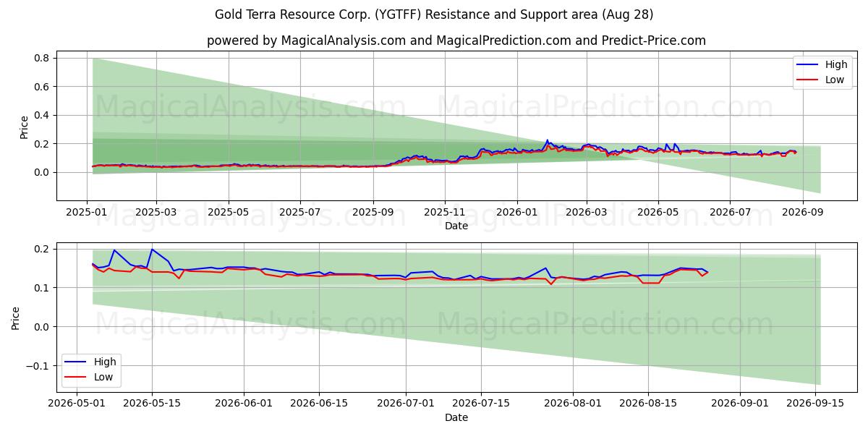Click the '2026-05-15' label on bottom chart
The image size is (868, 434).
pyautogui.click(x=151, y=404)
